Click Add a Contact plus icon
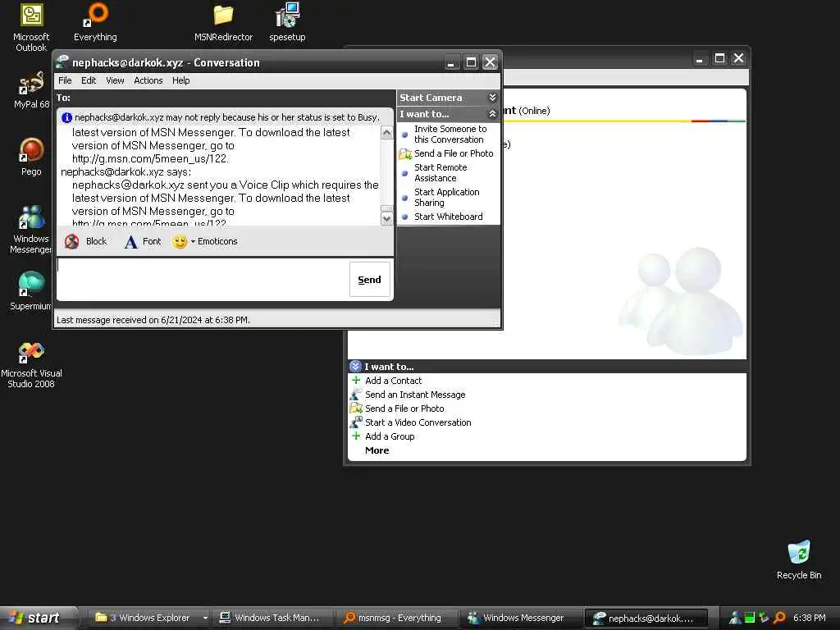This screenshot has height=630, width=840. (x=356, y=381)
